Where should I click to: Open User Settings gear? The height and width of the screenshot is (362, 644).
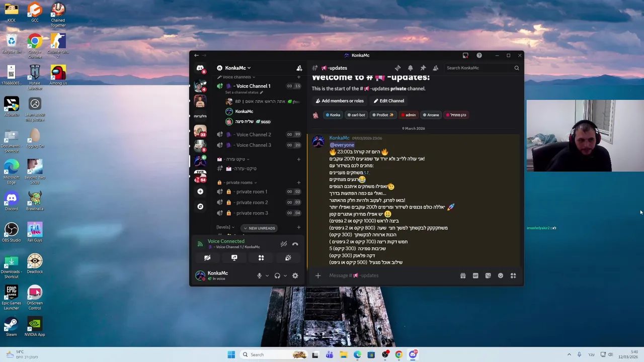[295, 276]
